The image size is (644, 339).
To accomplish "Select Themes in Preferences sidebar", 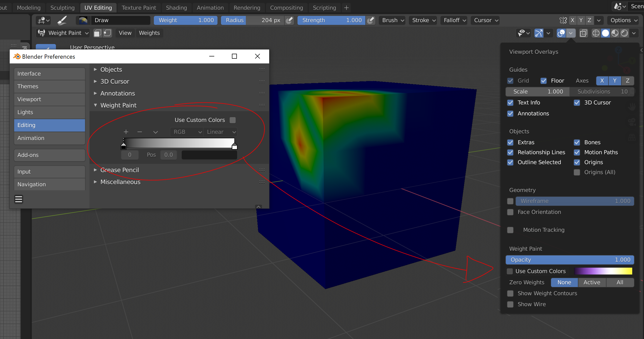I will click(x=49, y=87).
